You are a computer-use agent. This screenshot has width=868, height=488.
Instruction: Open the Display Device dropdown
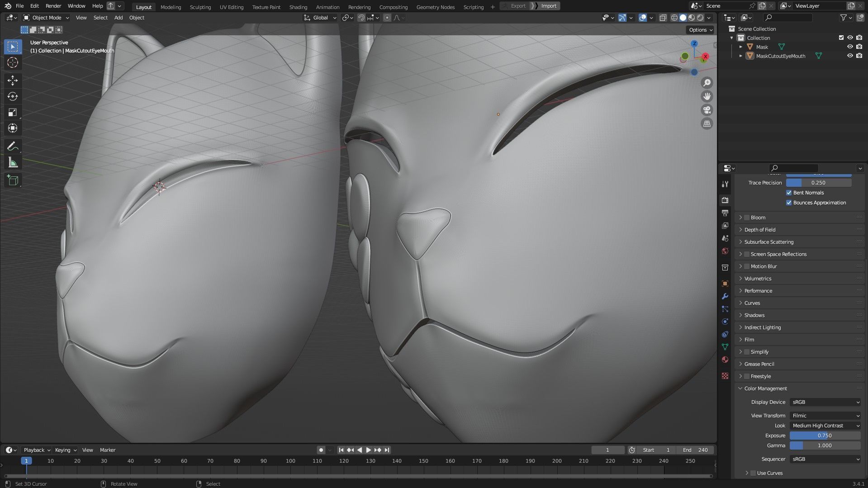825,402
